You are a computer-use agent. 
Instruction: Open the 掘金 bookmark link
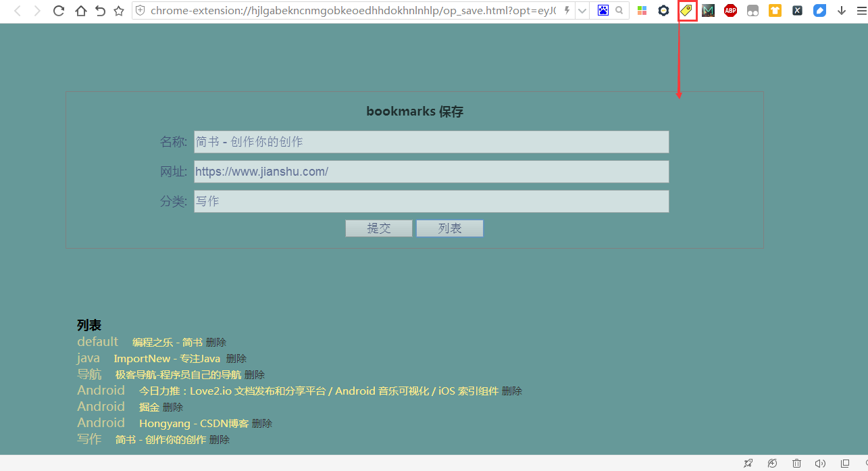[149, 407]
